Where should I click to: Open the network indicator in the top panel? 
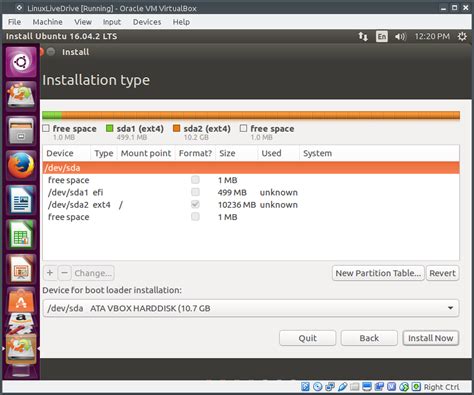(x=363, y=36)
